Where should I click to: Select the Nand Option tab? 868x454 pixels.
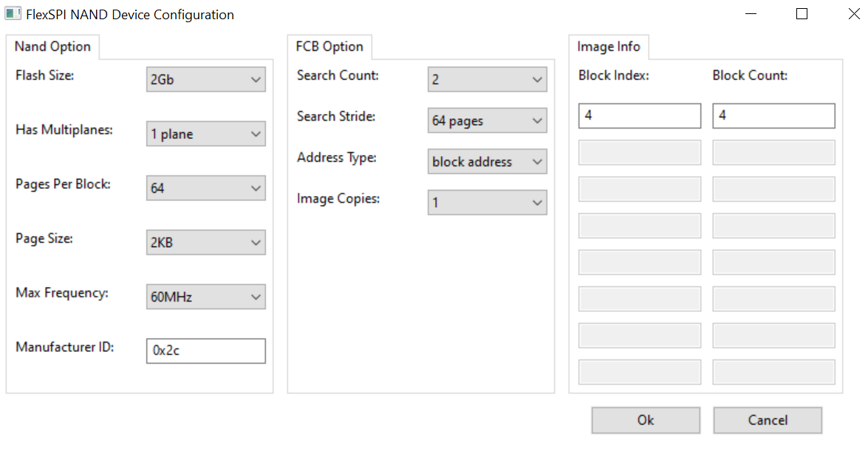[52, 47]
